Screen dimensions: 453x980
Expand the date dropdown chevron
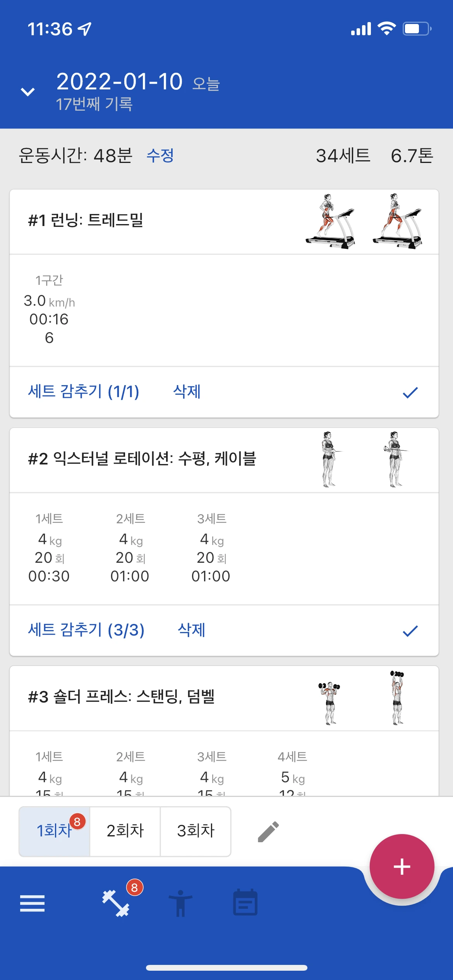click(x=28, y=92)
